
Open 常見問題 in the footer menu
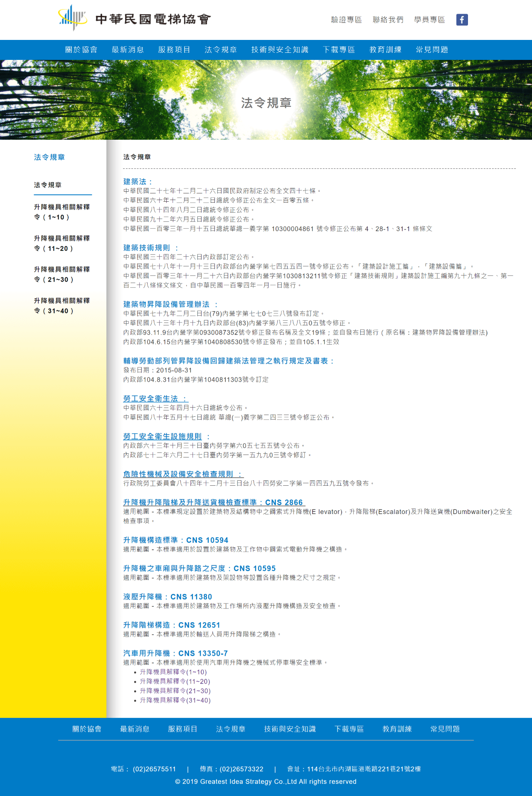[x=445, y=729]
